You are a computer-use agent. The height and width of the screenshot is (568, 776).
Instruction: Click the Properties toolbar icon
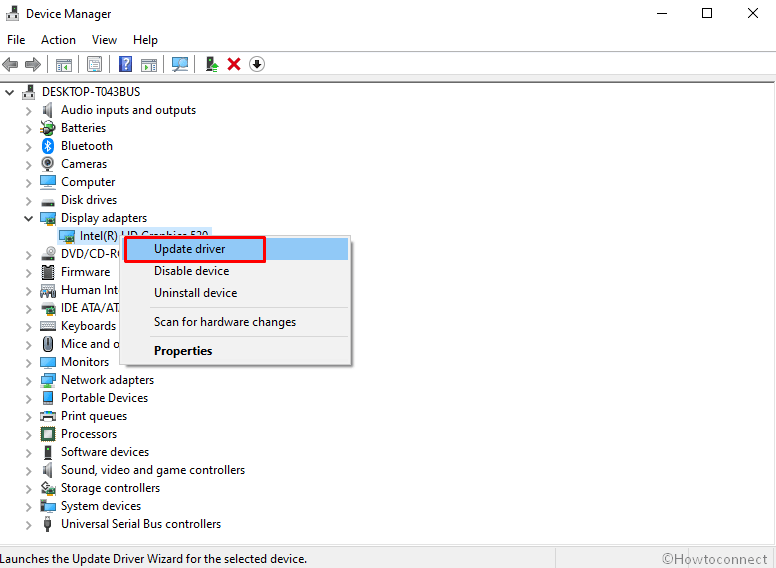tap(95, 64)
